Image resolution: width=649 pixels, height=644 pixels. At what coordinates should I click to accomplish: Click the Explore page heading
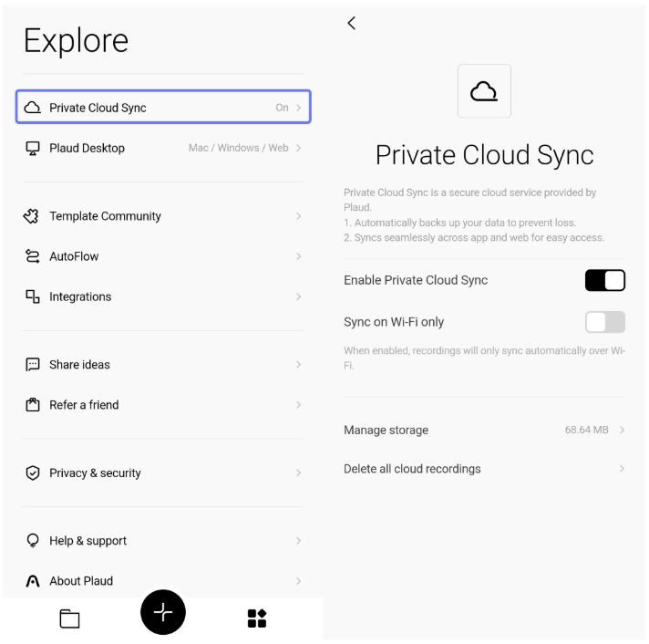[x=77, y=41]
